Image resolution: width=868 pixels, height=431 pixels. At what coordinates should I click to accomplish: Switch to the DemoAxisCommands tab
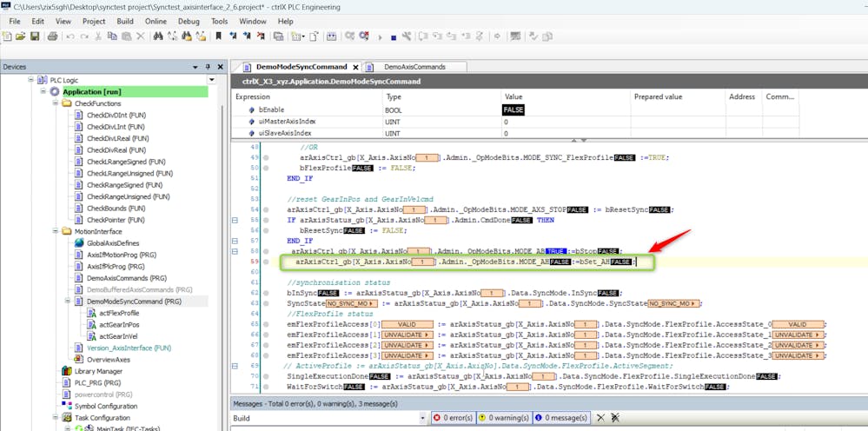(414, 67)
